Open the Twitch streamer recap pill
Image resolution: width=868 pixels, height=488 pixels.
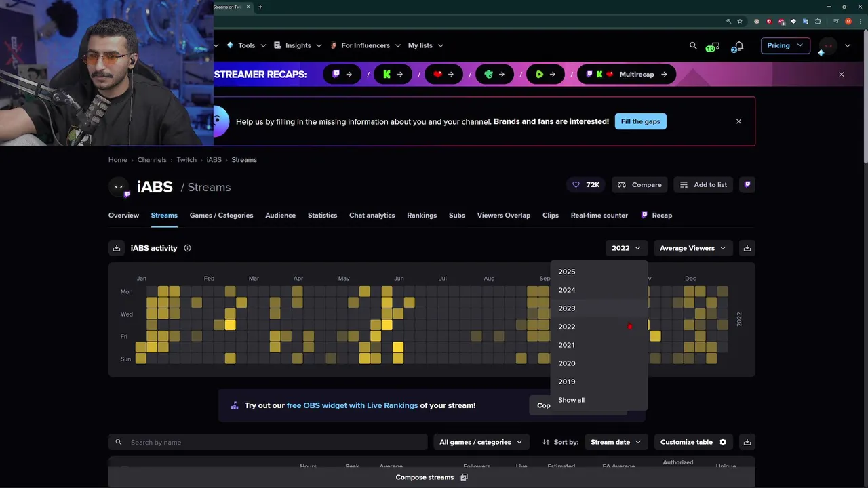[x=342, y=75]
